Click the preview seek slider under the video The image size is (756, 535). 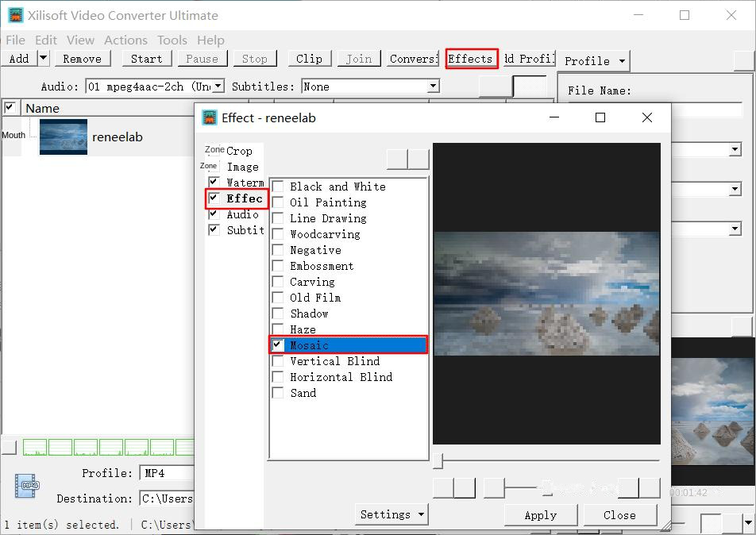pyautogui.click(x=548, y=460)
